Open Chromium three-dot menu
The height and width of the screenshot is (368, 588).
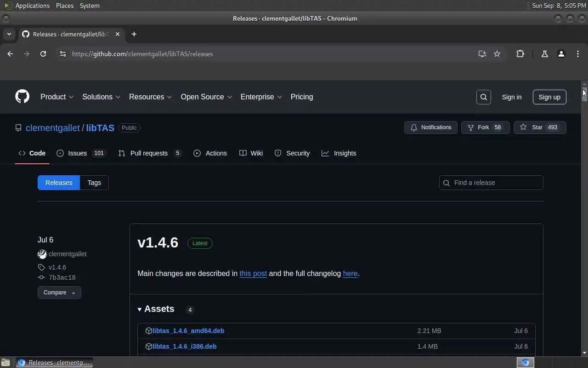[578, 54]
